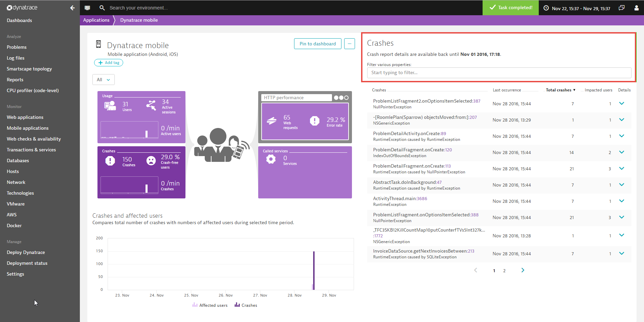This screenshot has height=322, width=644.
Task: Open Log files in sidebar
Action: coord(16,58)
